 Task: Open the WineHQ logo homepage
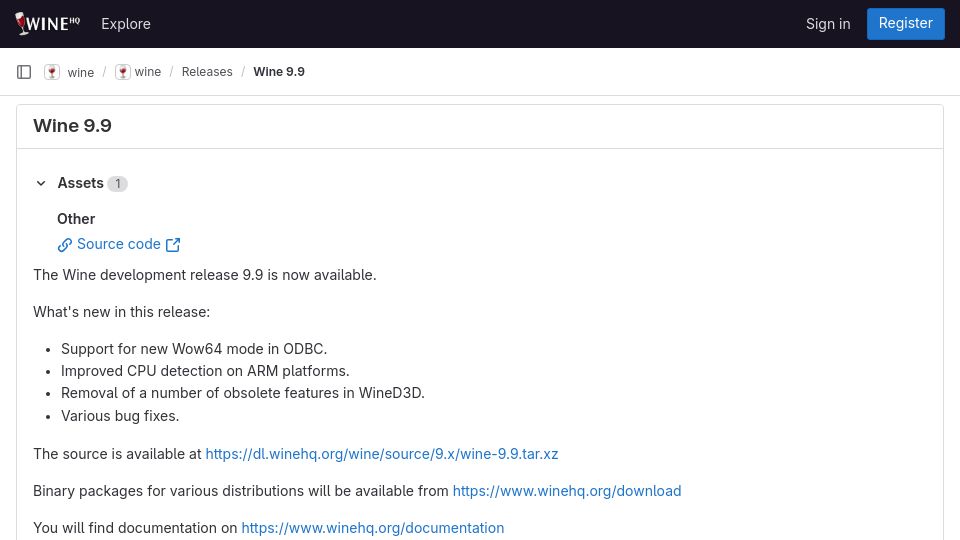click(47, 23)
